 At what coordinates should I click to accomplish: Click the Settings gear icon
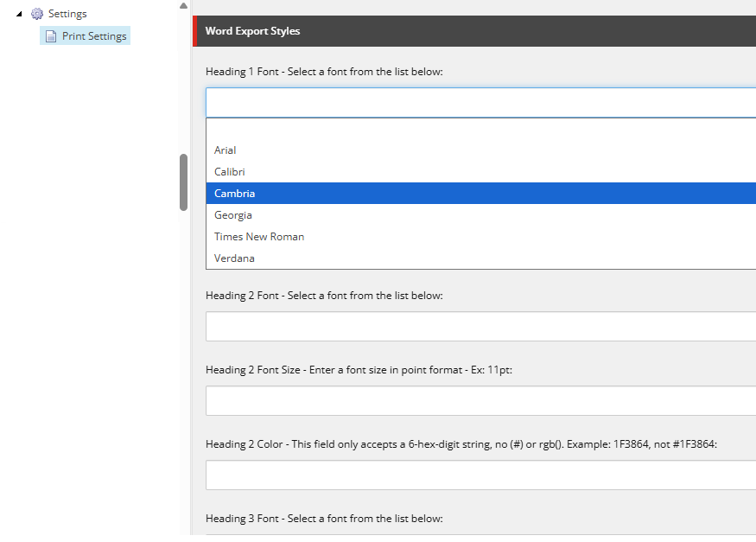(37, 14)
